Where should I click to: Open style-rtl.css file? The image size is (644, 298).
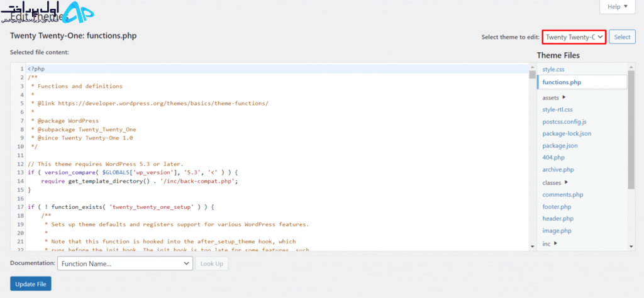557,109
